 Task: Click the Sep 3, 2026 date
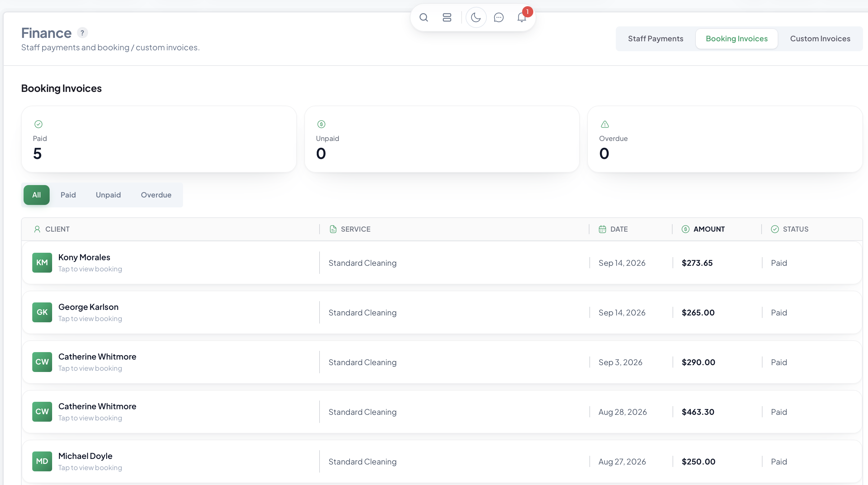pos(620,362)
